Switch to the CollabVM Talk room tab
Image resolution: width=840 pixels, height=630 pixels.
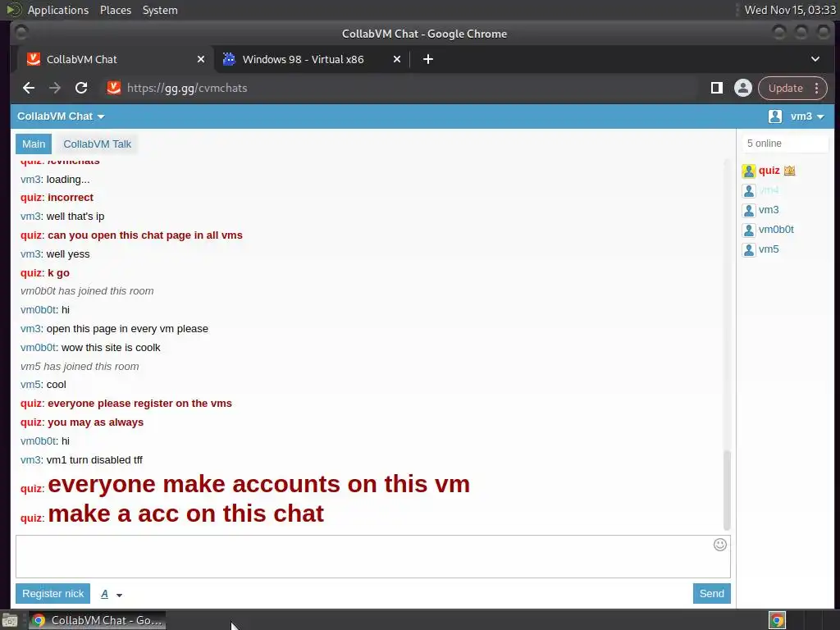point(97,144)
